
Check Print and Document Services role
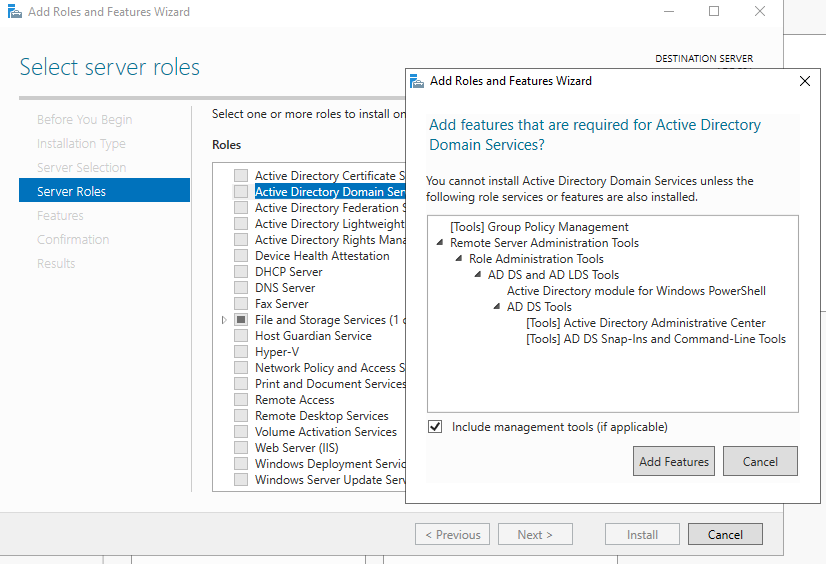tap(241, 384)
